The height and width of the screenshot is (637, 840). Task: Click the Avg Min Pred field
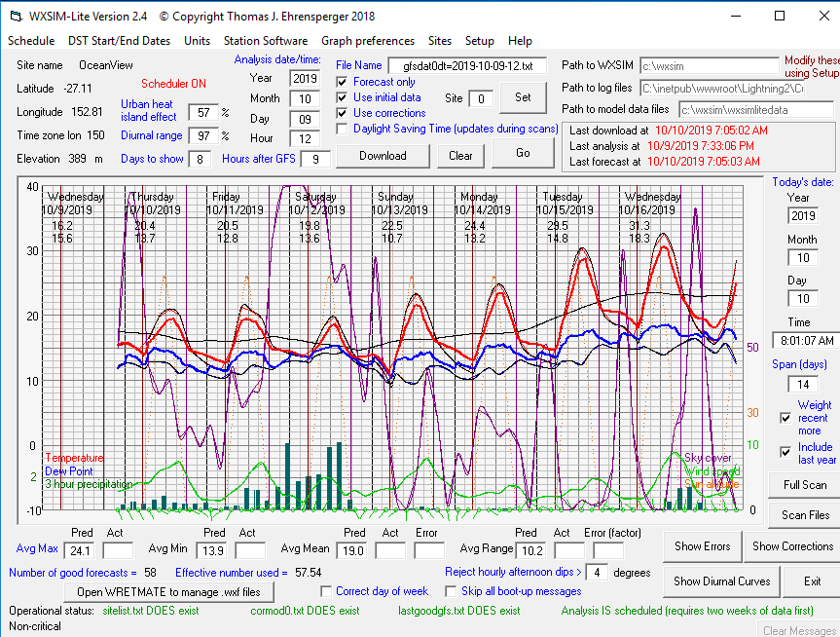coord(212,550)
